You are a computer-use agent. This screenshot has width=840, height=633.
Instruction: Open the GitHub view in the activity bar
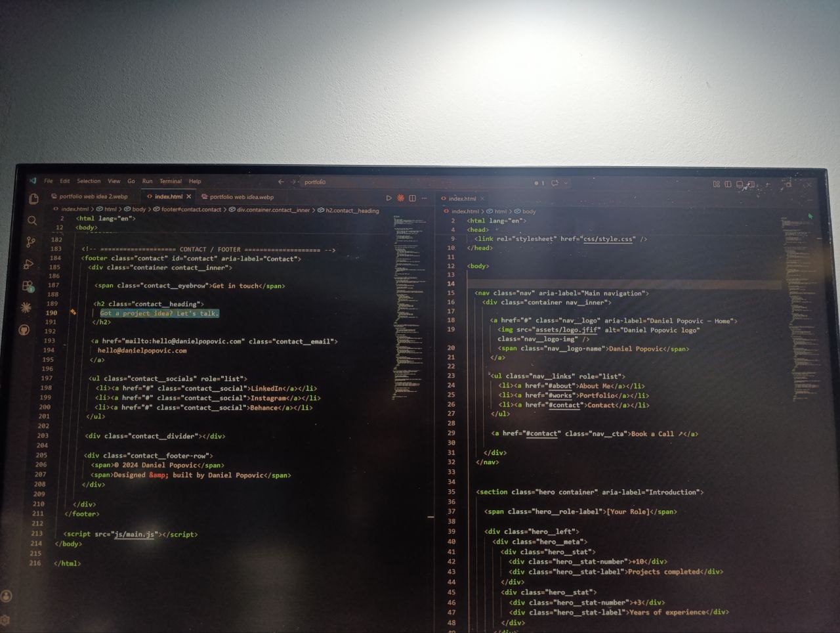pos(24,330)
